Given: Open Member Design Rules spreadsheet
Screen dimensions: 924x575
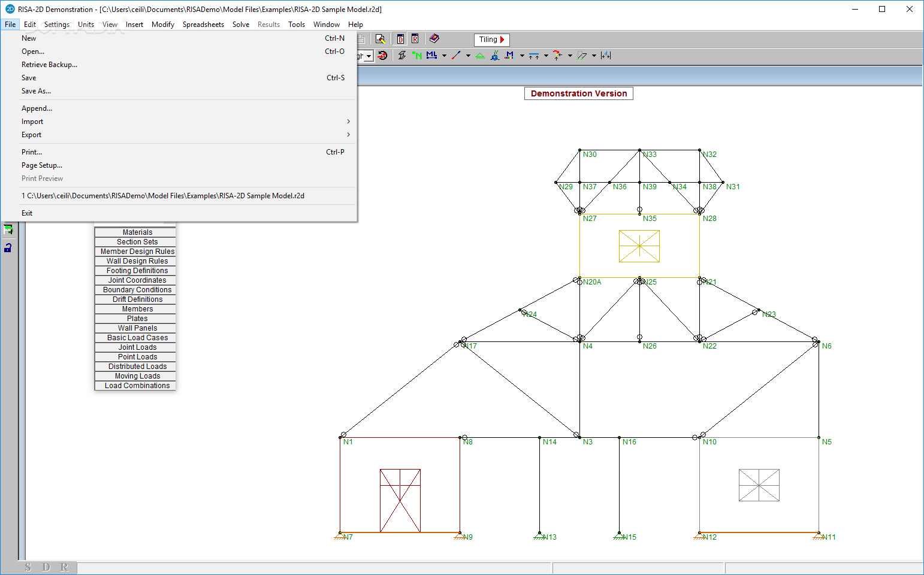Looking at the screenshot, I should (x=135, y=252).
